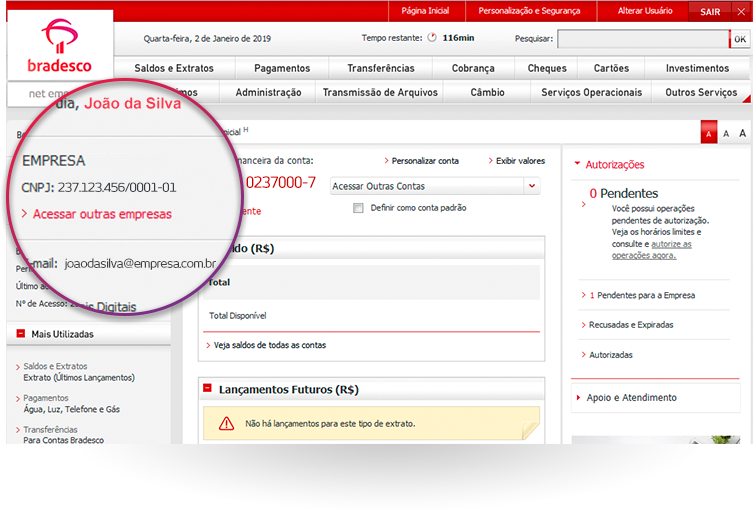
Task: Open the Cartões menu
Action: point(611,68)
